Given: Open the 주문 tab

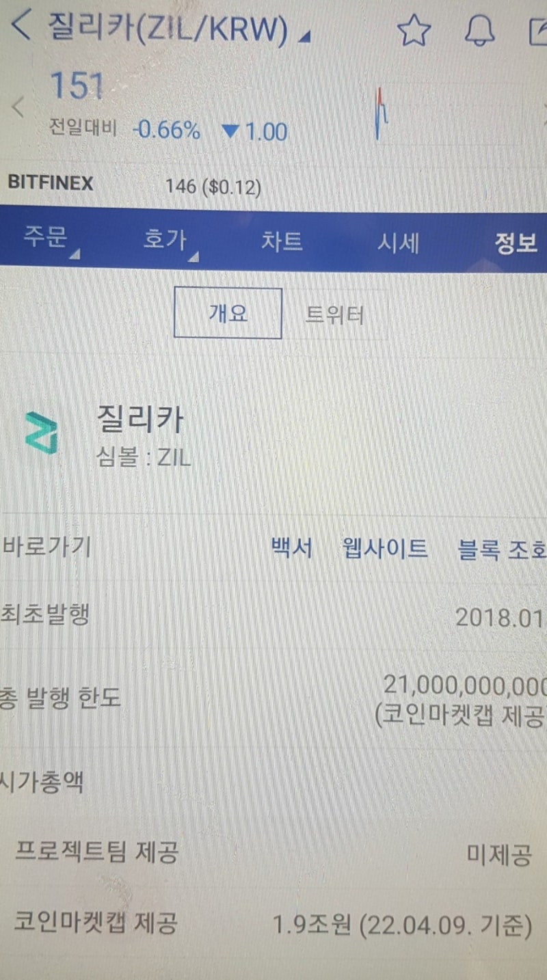Looking at the screenshot, I should [45, 242].
